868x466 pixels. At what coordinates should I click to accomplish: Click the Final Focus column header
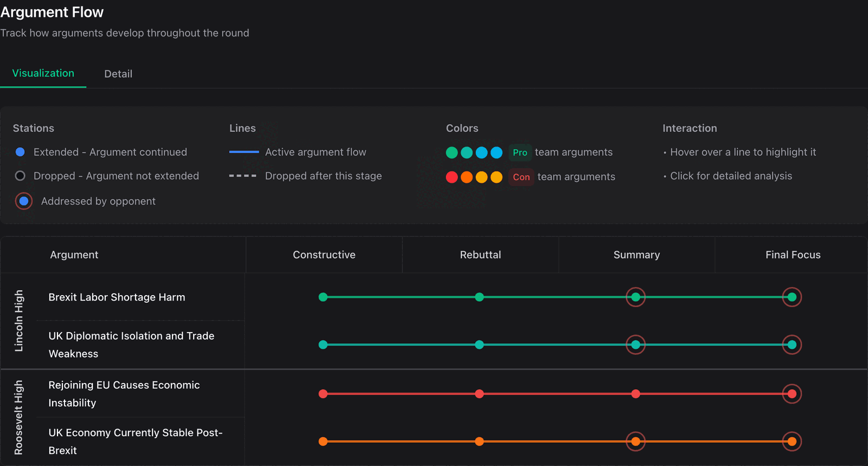pyautogui.click(x=793, y=255)
